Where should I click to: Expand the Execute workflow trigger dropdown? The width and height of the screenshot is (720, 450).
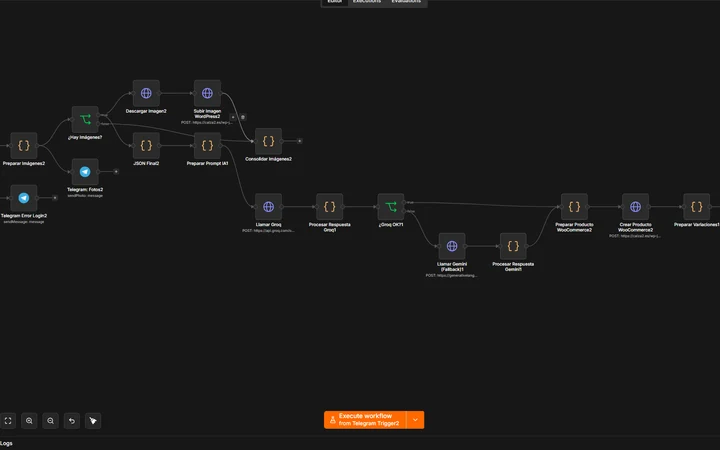415,420
